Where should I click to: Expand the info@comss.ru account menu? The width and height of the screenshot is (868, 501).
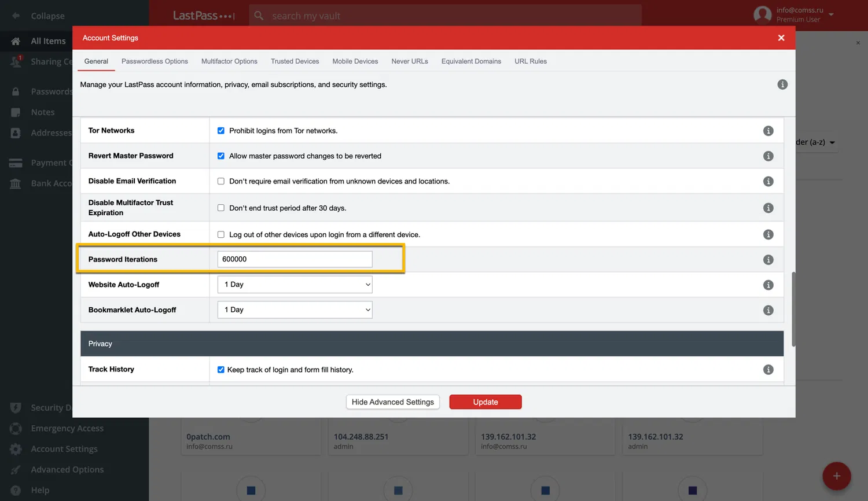832,14
